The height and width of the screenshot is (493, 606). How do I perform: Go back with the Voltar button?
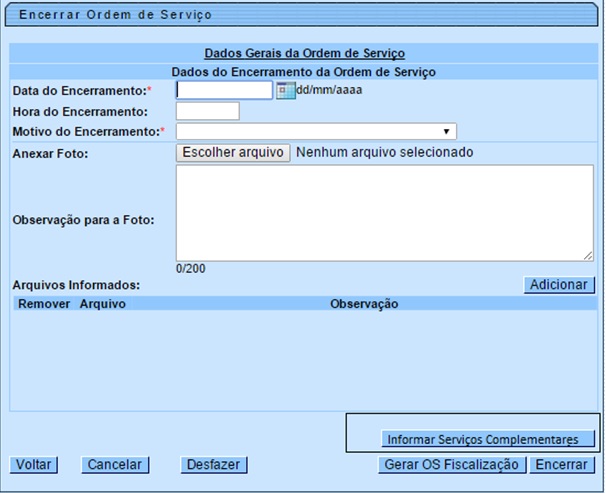pyautogui.click(x=33, y=465)
